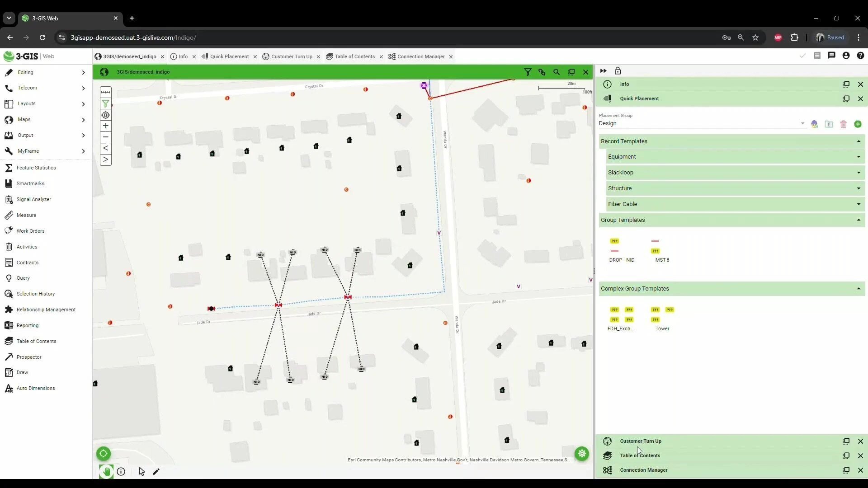Viewport: 868px width, 488px height.
Task: Collapse the Record Templates section
Action: [x=858, y=141]
